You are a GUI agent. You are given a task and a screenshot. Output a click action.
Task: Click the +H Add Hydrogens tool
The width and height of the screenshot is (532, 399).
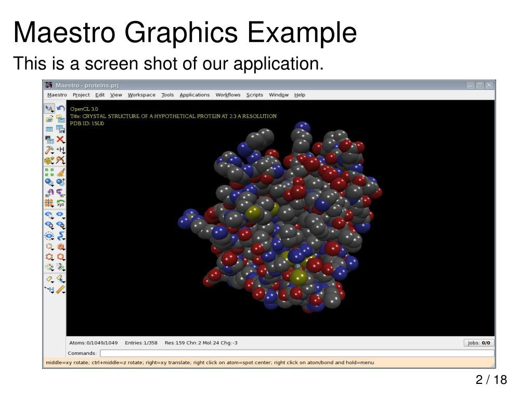tap(60, 149)
